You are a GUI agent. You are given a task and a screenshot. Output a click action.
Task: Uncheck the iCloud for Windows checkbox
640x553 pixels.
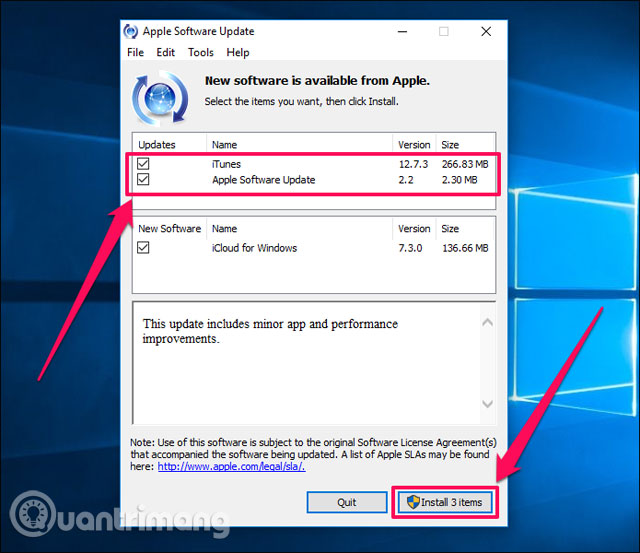[x=143, y=247]
